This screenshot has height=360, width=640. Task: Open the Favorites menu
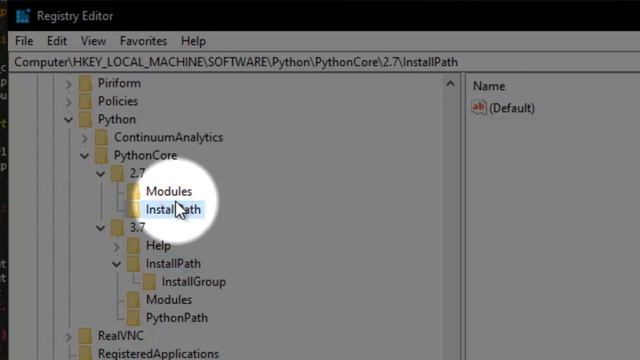143,41
